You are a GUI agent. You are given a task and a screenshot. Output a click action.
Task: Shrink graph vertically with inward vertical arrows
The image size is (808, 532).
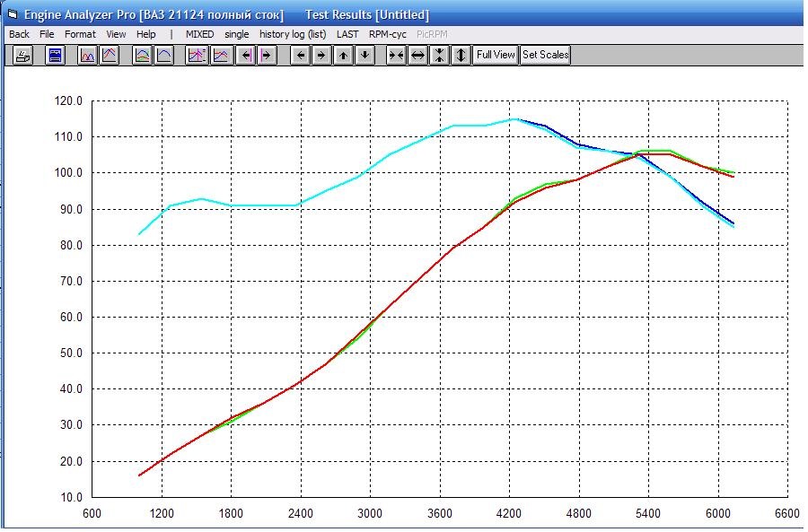tap(439, 55)
